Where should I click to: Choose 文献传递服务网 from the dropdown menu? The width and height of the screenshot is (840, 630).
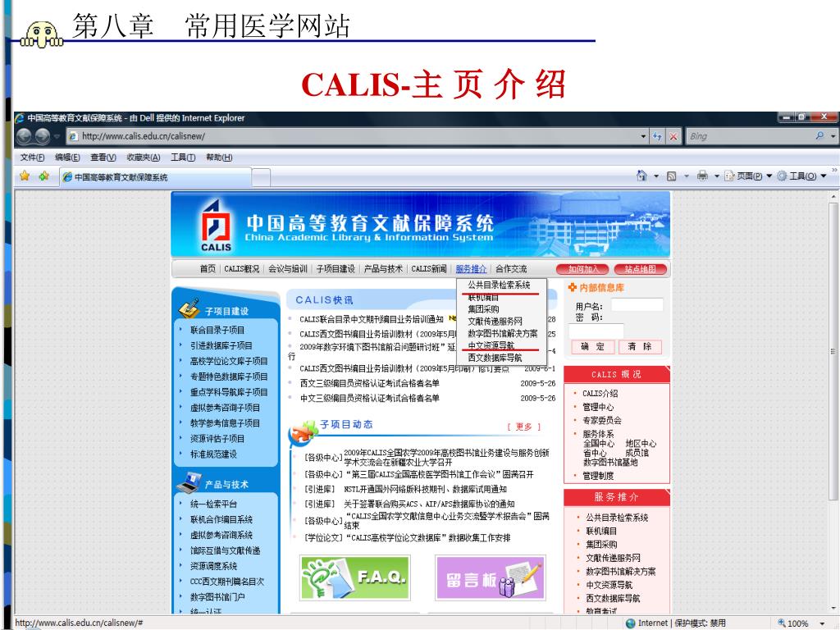[x=495, y=322]
